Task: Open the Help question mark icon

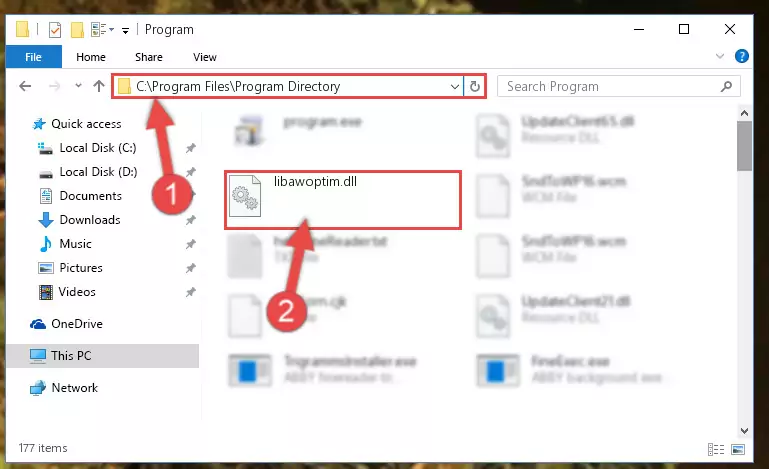Action: click(742, 56)
